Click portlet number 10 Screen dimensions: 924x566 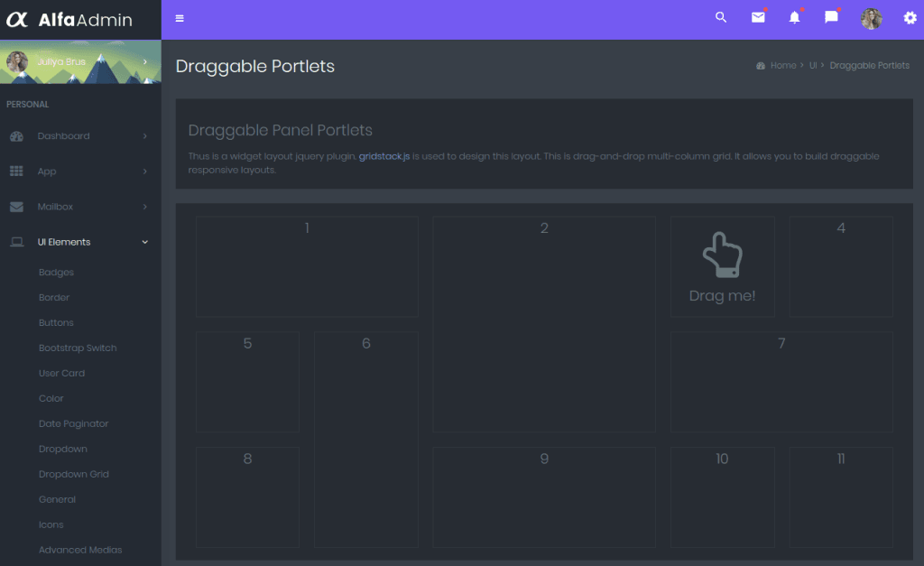pos(723,497)
